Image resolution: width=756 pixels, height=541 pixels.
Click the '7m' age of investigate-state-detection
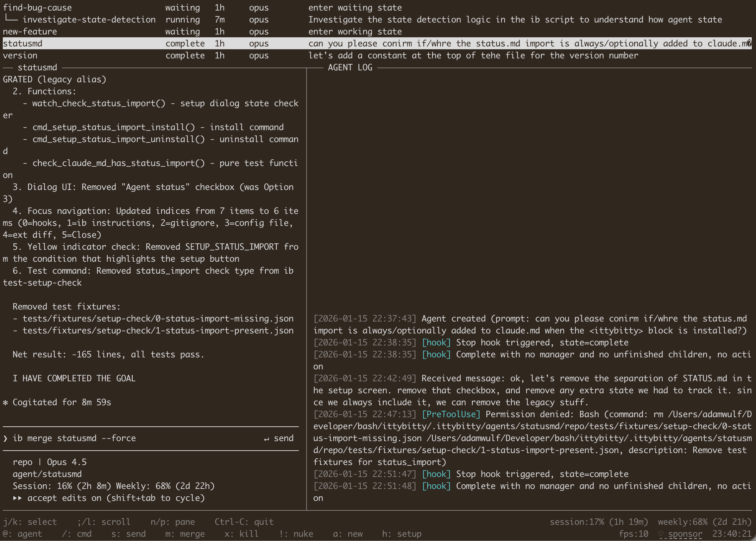click(x=220, y=19)
